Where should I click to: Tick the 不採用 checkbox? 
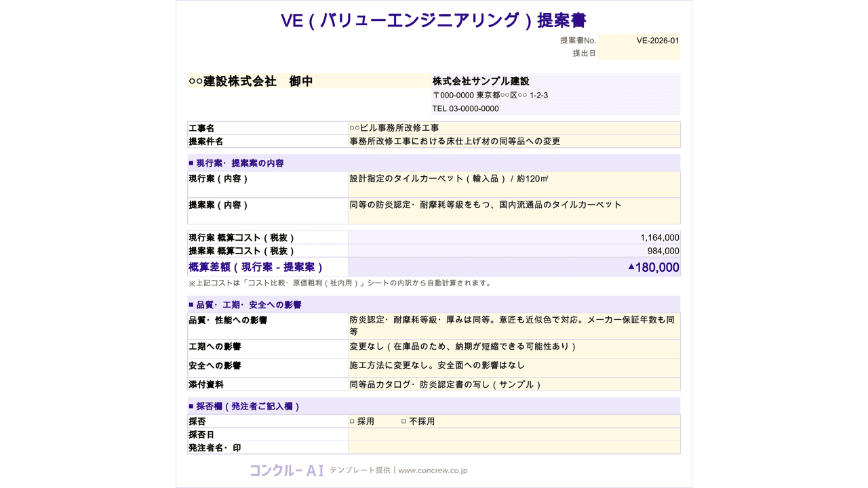point(403,422)
